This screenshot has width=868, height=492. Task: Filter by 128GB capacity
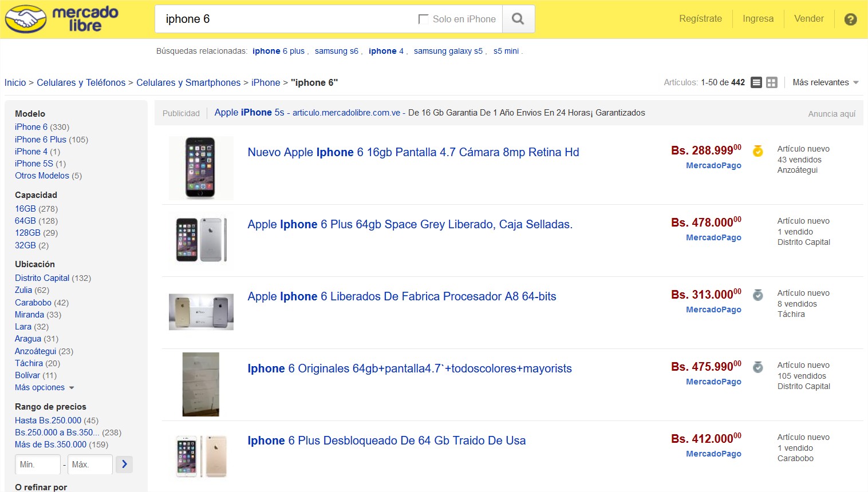(x=27, y=233)
